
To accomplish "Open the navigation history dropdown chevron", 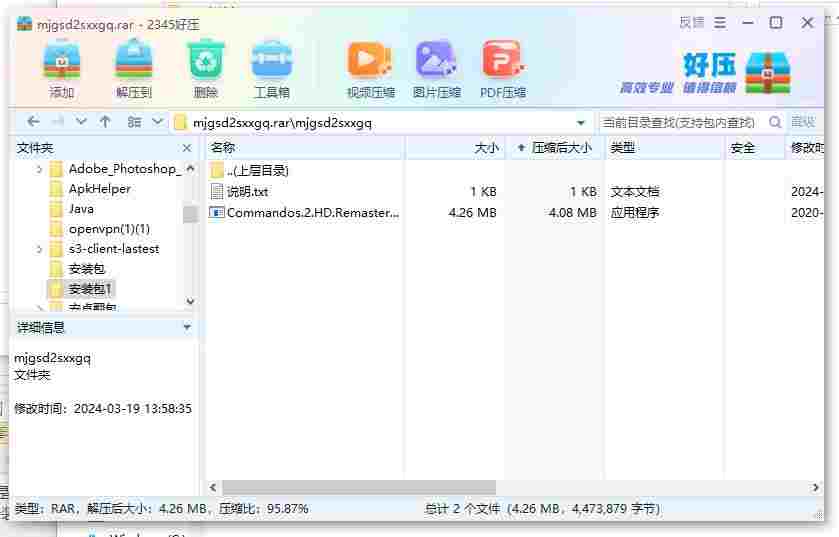I will tap(81, 122).
